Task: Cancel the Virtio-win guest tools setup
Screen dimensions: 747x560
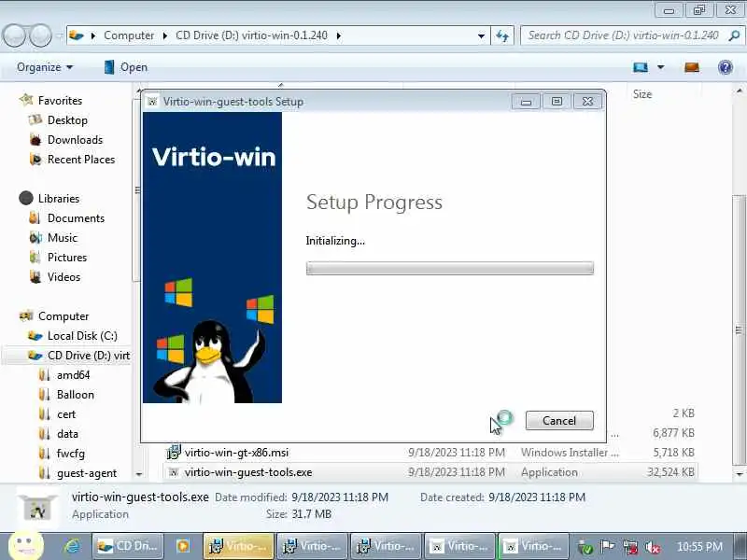Action: [x=559, y=421]
